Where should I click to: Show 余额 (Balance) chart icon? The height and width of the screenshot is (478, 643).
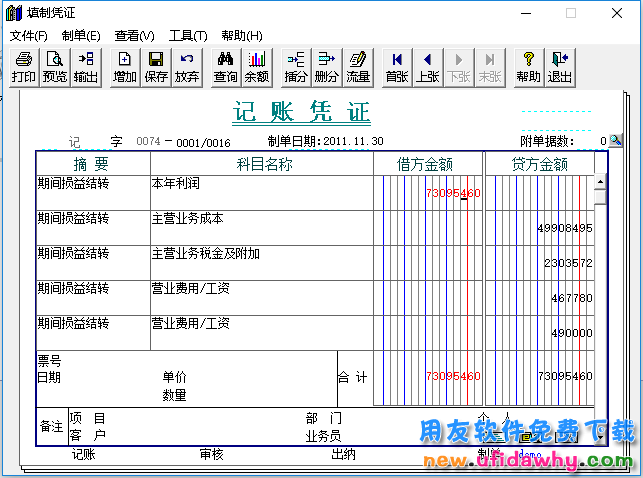[256, 67]
